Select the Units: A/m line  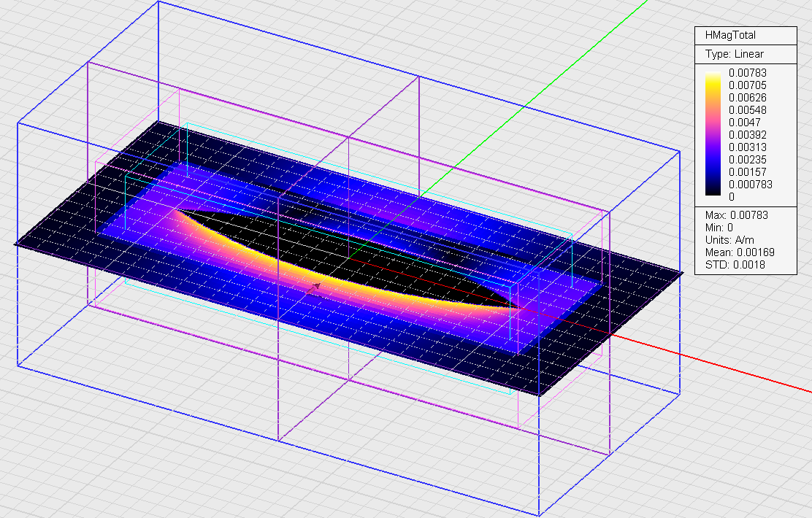coord(729,240)
